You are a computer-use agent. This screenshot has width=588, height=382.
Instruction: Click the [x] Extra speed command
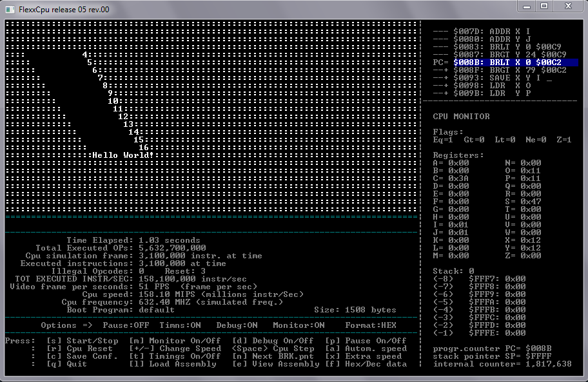coord(363,356)
